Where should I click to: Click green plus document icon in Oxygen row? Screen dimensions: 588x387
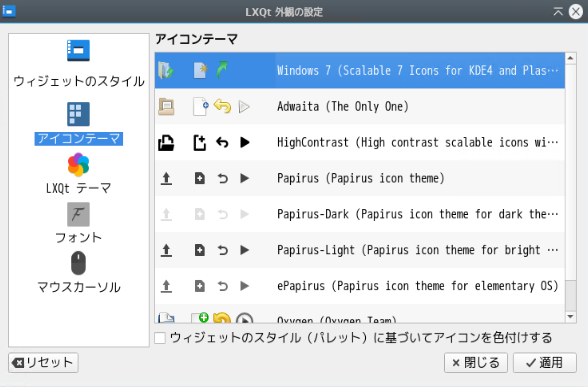[200, 318]
